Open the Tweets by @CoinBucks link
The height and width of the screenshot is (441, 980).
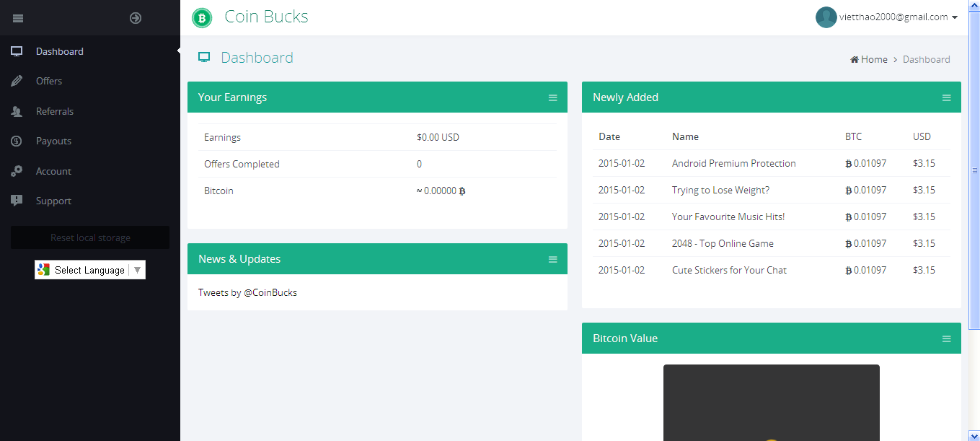(x=247, y=292)
